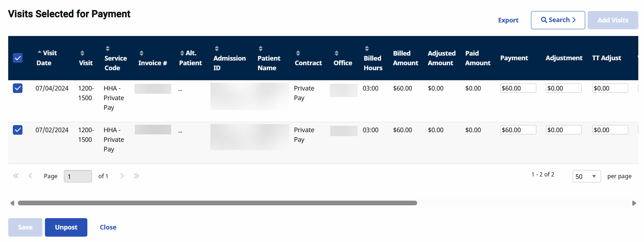
Task: Open the 50 per page dropdown
Action: coord(586,176)
